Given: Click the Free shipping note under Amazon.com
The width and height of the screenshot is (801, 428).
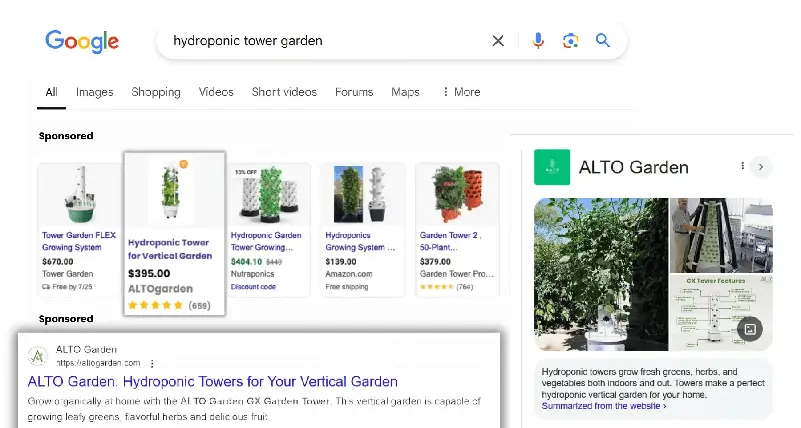Looking at the screenshot, I should (x=346, y=287).
